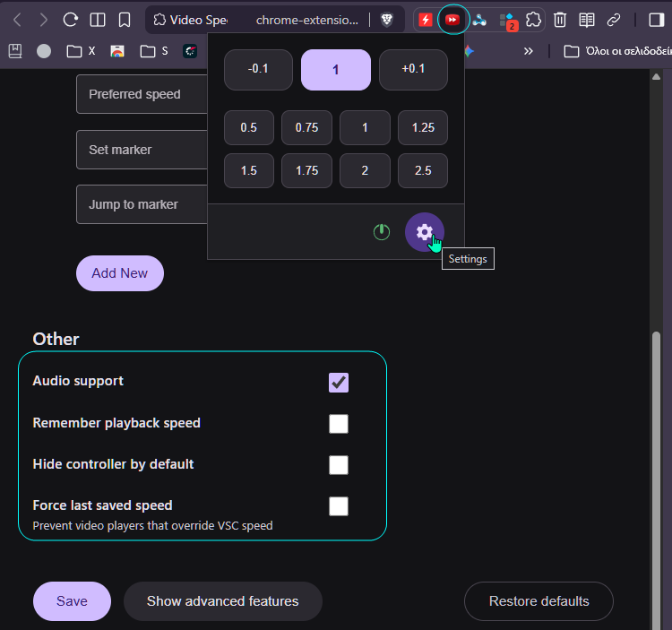Click the page scrollbar thumb
Viewport: 672px width, 630px height.
click(x=656, y=480)
